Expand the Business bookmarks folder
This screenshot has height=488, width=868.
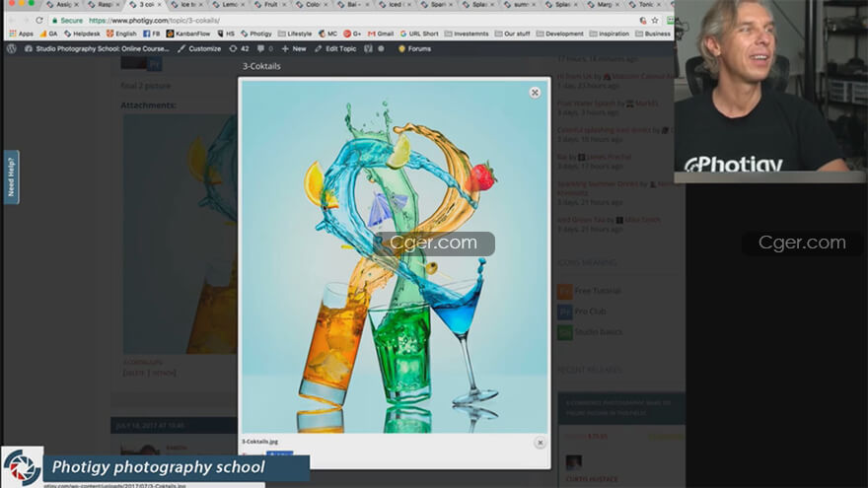coord(653,34)
